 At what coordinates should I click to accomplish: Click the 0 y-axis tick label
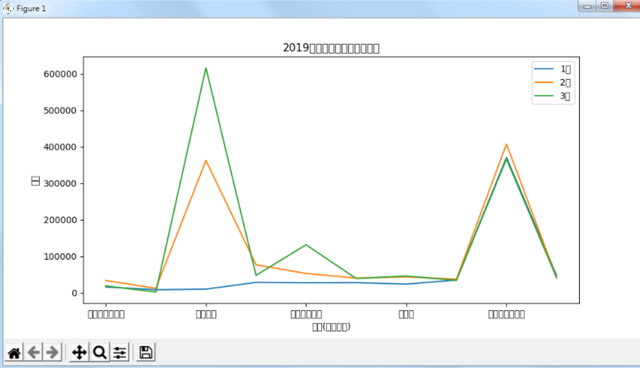click(74, 293)
